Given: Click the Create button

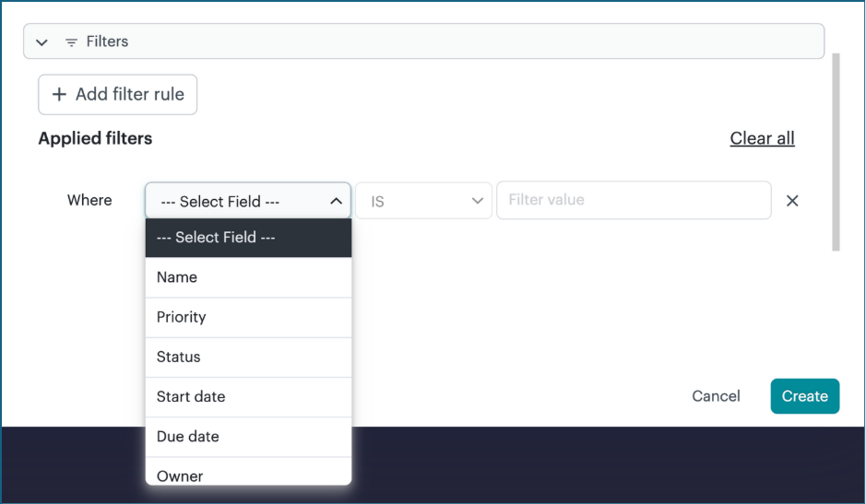Looking at the screenshot, I should (x=804, y=396).
